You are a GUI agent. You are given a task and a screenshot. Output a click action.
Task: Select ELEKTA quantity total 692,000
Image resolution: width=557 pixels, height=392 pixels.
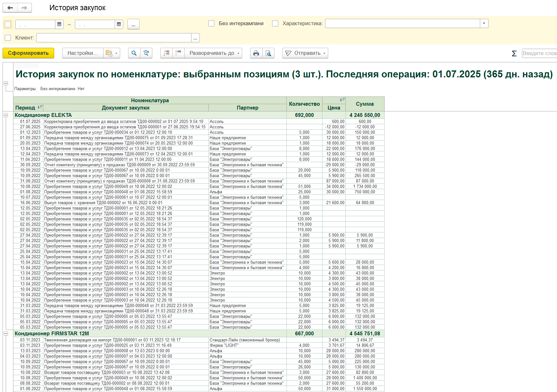pos(304,115)
